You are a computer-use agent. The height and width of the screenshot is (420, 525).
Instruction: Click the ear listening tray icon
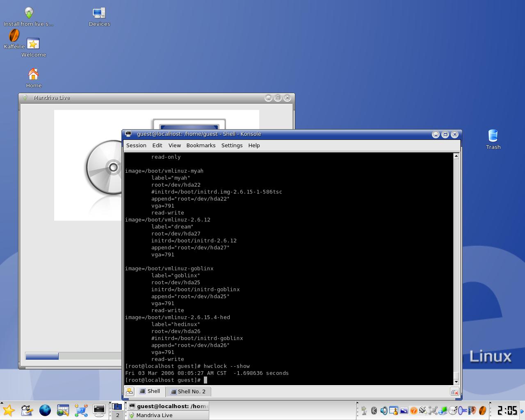click(472, 411)
